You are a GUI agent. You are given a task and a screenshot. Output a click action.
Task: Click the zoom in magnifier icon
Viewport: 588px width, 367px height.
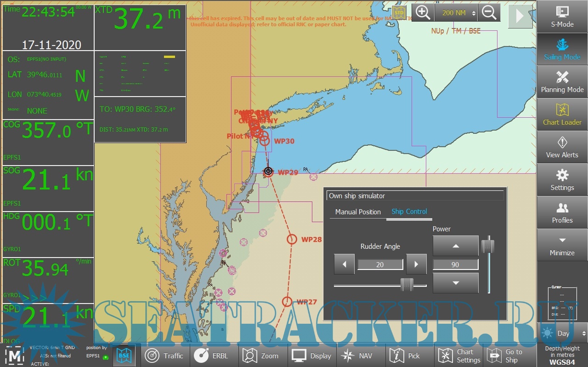coord(423,13)
